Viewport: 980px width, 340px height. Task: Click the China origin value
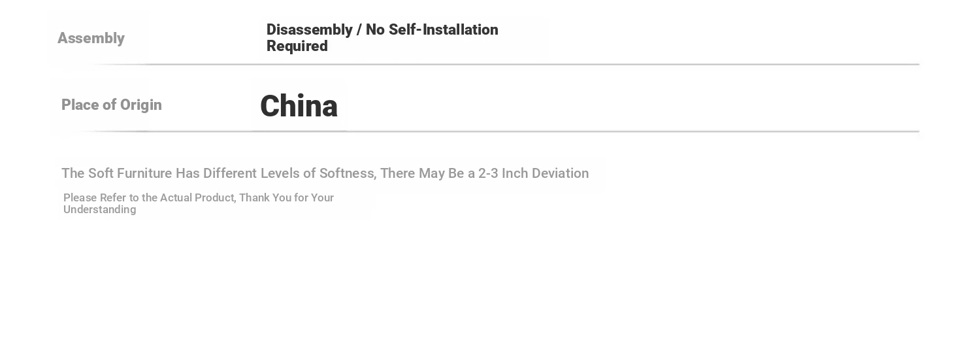tap(299, 106)
